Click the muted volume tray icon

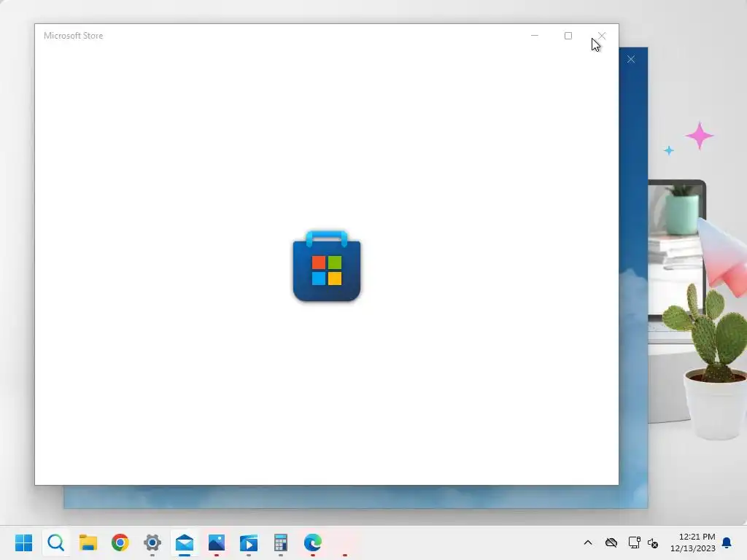point(653,542)
